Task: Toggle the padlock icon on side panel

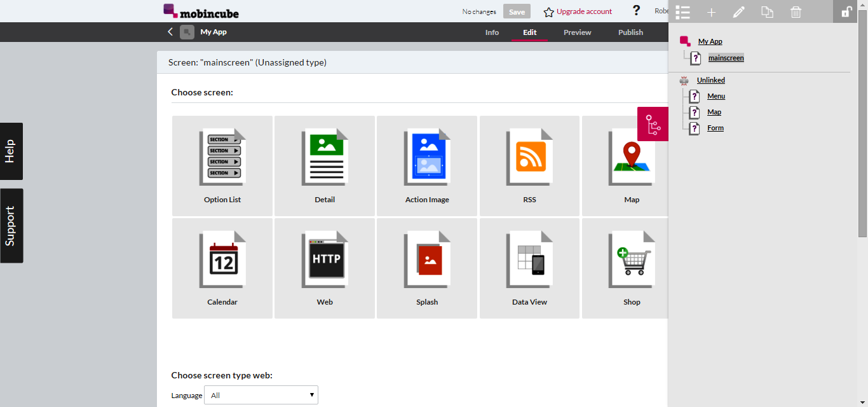Action: [x=846, y=11]
